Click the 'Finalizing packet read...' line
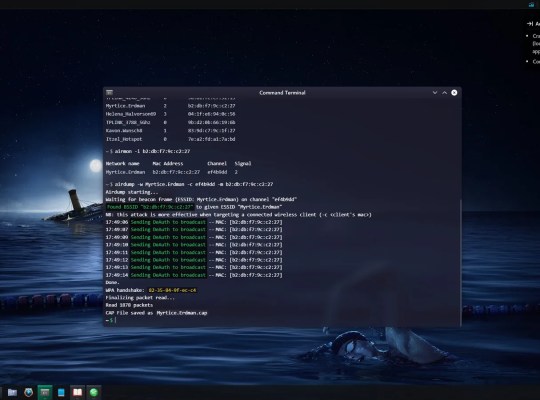The height and width of the screenshot is (400, 540). coord(140,298)
